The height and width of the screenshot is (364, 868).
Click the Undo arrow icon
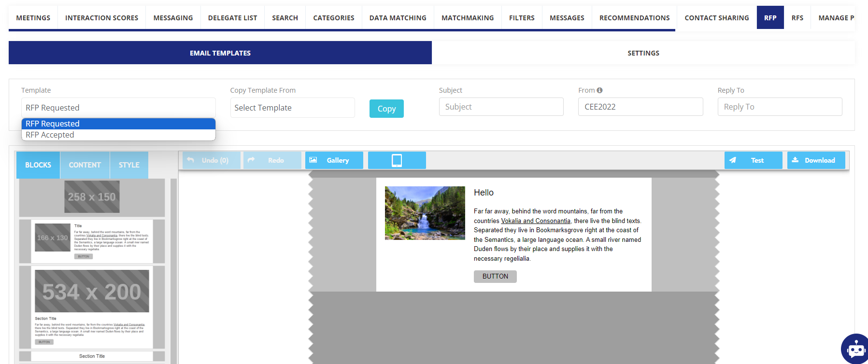point(191,160)
